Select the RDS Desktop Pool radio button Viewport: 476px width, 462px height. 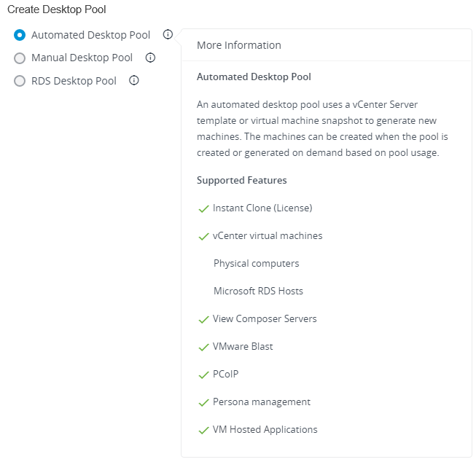20,82
